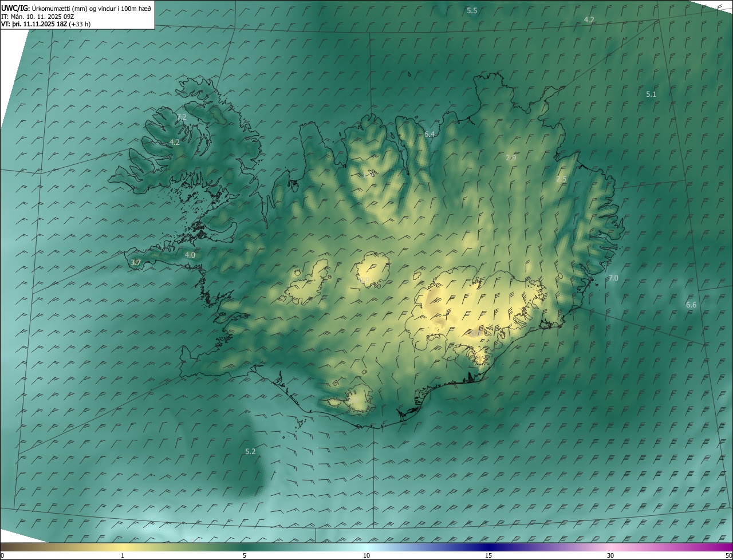Click the faint 0.6 value label on Vatnajökull
Image resolution: width=733 pixels, height=560 pixels.
pos(476,333)
